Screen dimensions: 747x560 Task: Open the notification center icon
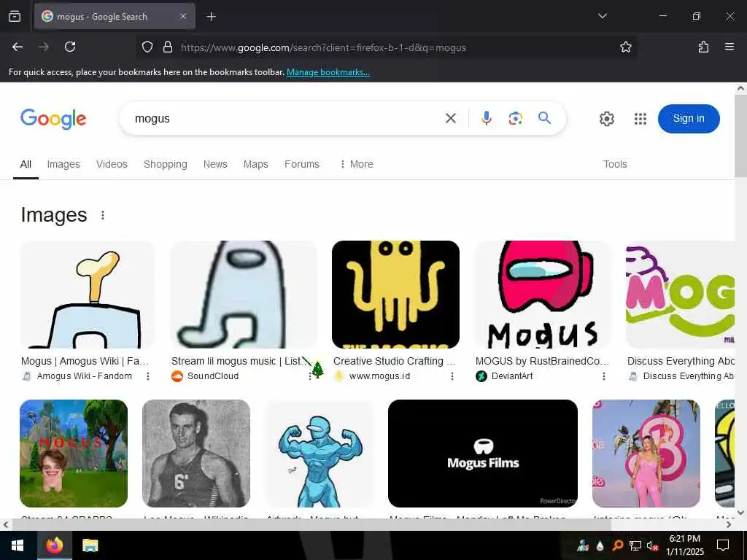click(x=723, y=545)
